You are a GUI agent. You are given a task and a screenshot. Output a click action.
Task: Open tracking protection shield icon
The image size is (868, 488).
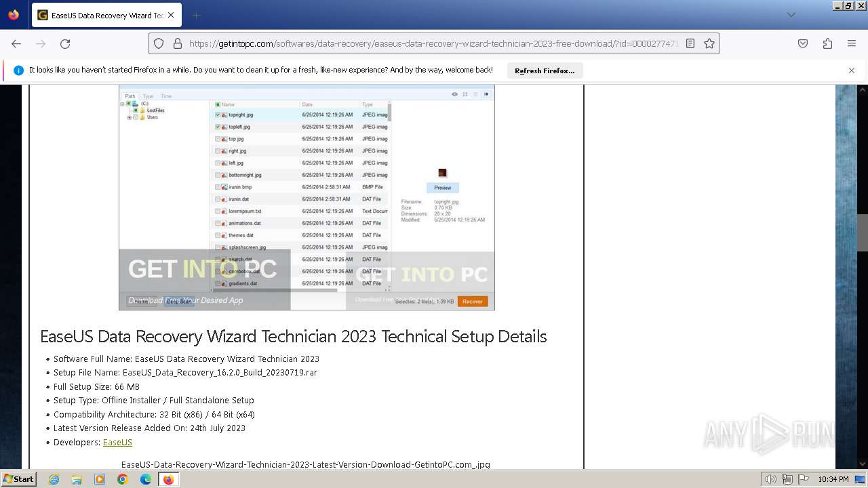pos(159,43)
